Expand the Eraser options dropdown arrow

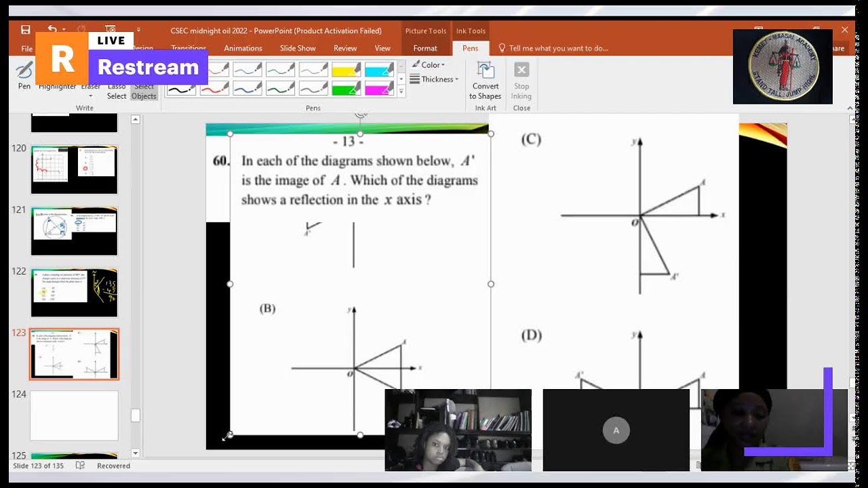click(x=90, y=96)
